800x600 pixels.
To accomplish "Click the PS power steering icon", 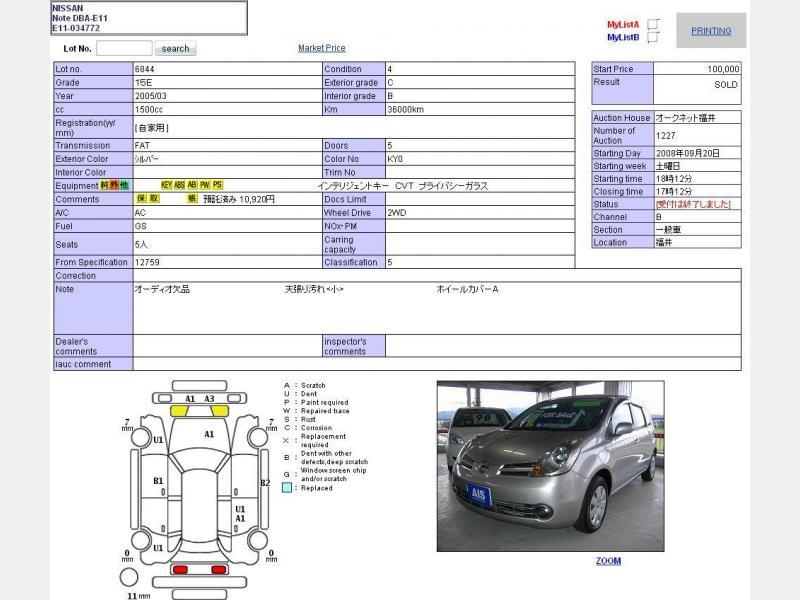I will [218, 185].
